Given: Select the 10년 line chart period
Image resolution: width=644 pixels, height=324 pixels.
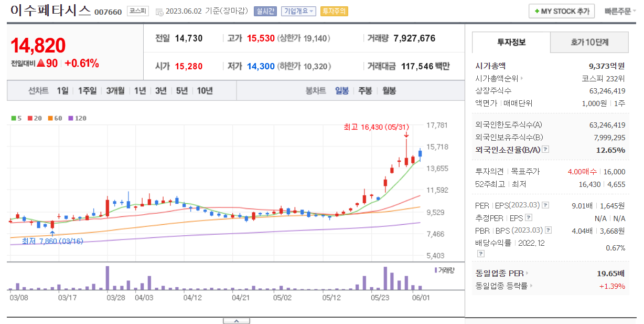Looking at the screenshot, I should pyautogui.click(x=205, y=91).
